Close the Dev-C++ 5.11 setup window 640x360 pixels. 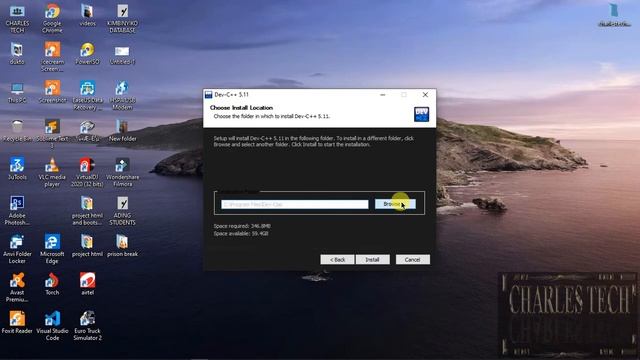425,95
